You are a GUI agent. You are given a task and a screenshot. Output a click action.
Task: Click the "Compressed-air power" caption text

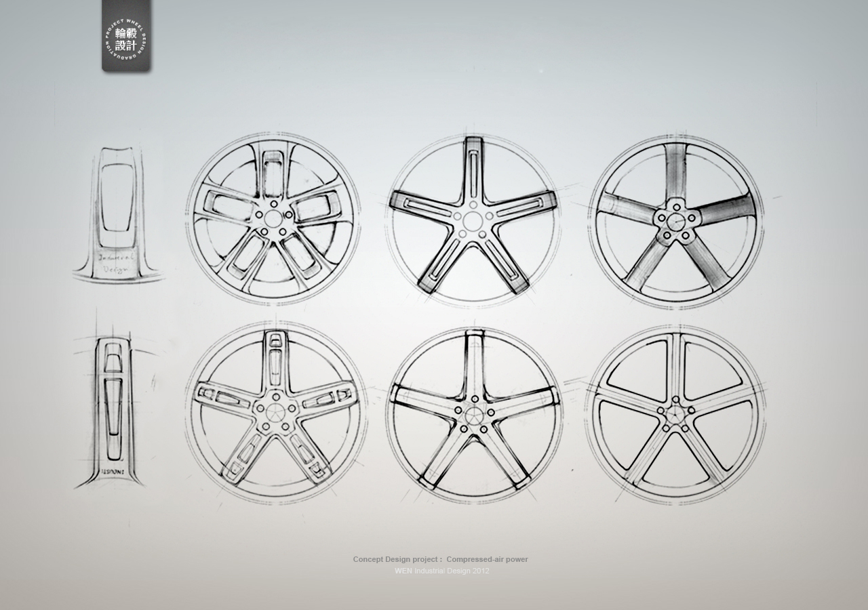[487, 559]
